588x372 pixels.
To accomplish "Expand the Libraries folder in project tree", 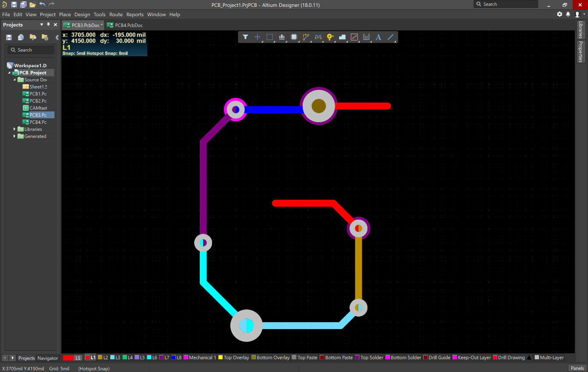I will 14,129.
